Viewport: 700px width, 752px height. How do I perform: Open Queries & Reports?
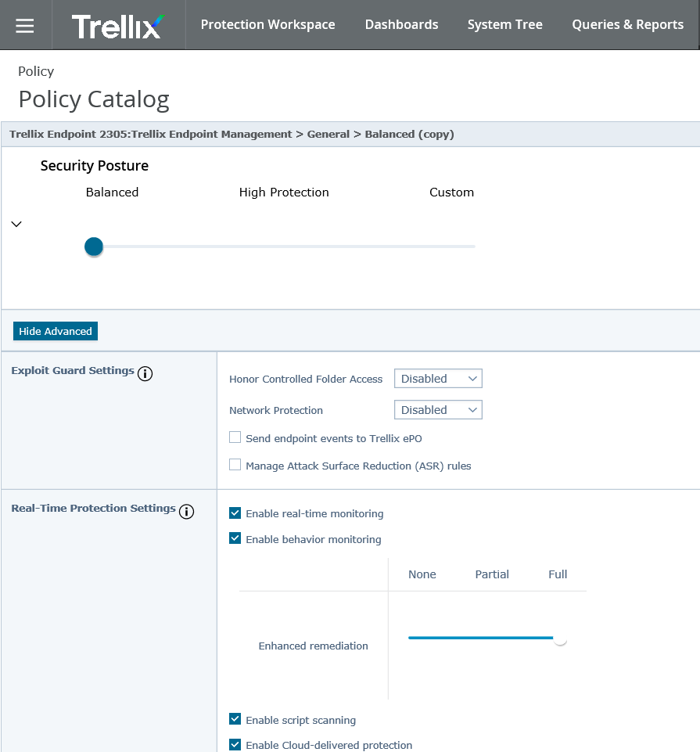point(627,24)
